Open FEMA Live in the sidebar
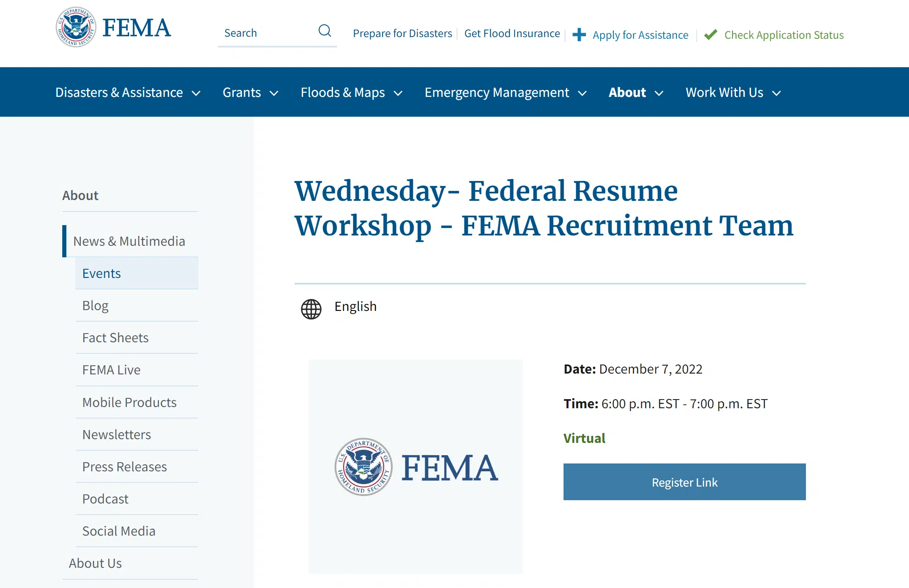Screen dimensions: 909x588 [137, 370]
